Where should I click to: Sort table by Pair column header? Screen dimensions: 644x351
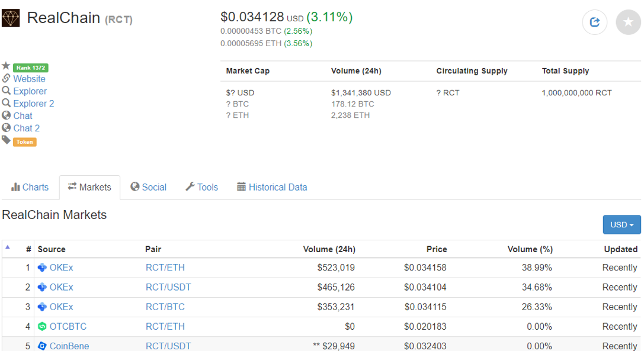click(153, 249)
